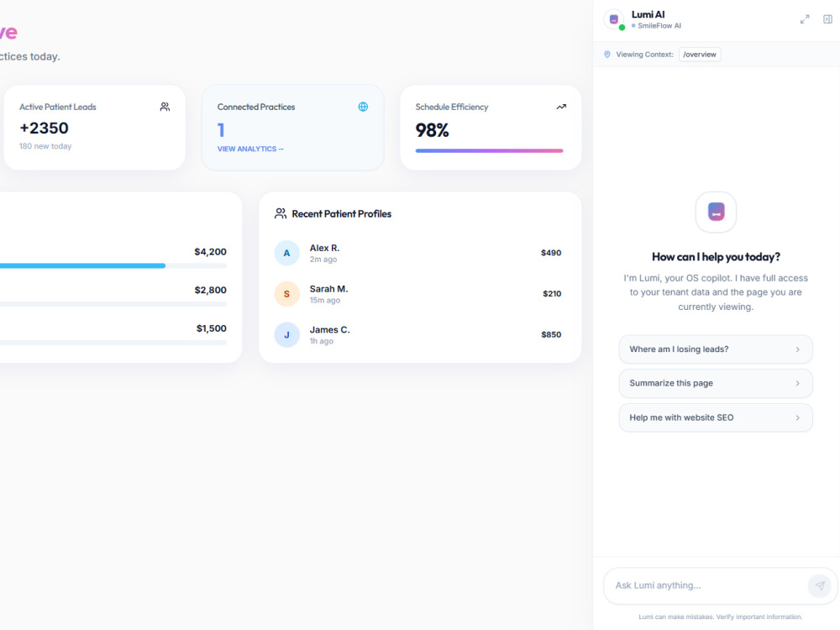Click the trend arrow icon on Schedule Efficiency
The height and width of the screenshot is (630, 840).
pos(561,107)
